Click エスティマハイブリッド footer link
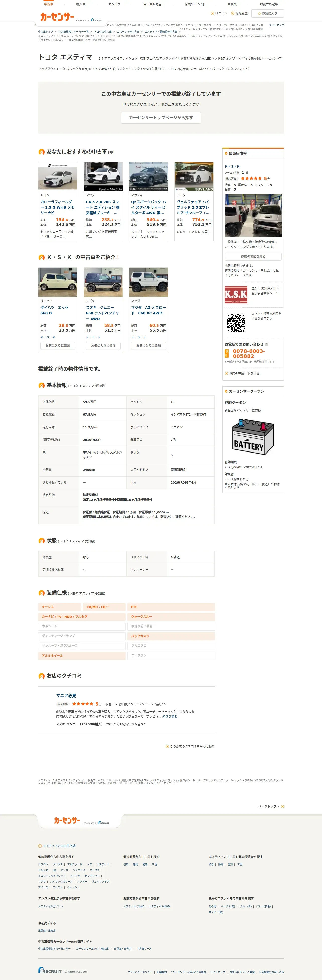Screen dimensions: 322x980 (x=52, y=876)
